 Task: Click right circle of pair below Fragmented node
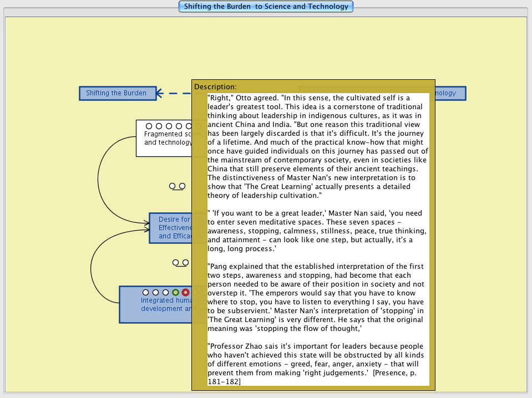(182, 186)
